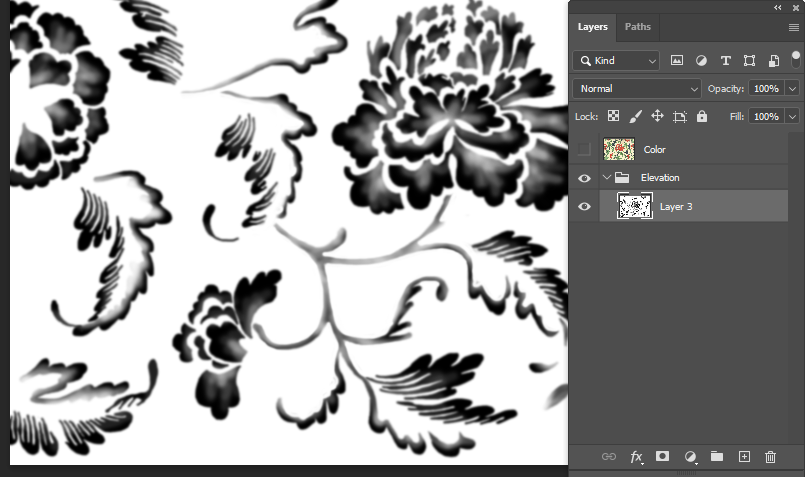Image resolution: width=805 pixels, height=477 pixels.
Task: Collapse panel with double arrows icon
Action: tap(778, 7)
